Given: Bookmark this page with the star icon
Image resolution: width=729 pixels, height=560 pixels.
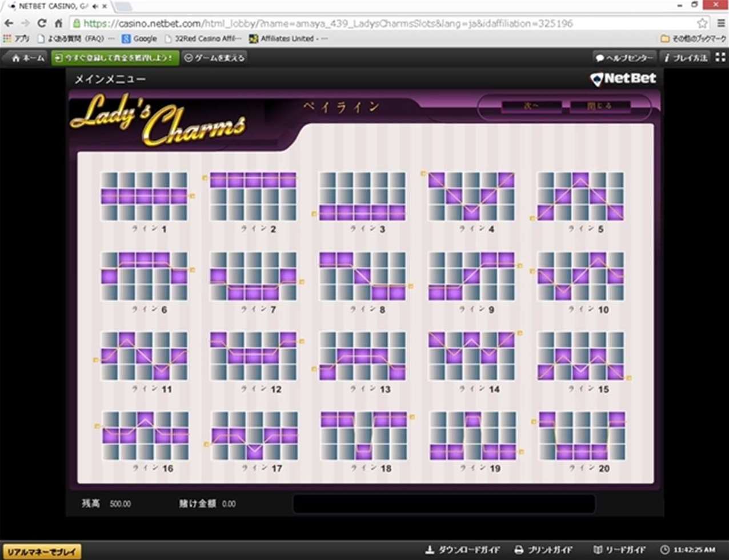Looking at the screenshot, I should 702,23.
